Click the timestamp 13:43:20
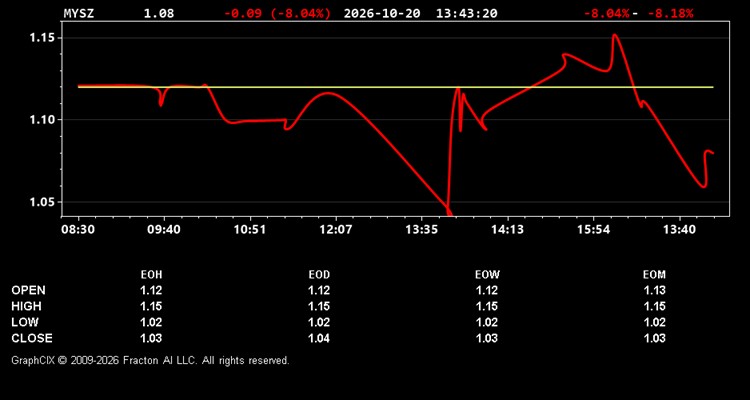Screen dimensions: 750x400 click(466, 13)
